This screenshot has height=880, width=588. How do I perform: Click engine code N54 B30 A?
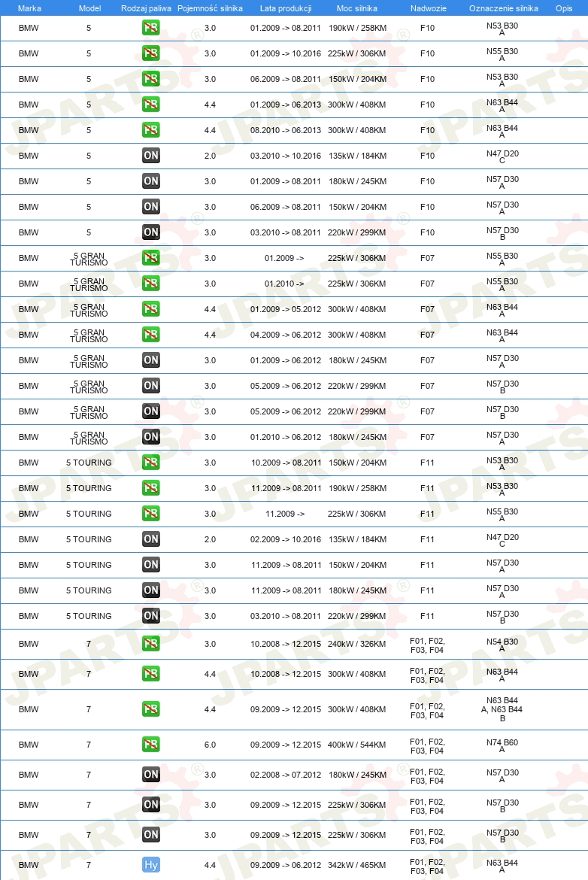pyautogui.click(x=502, y=645)
